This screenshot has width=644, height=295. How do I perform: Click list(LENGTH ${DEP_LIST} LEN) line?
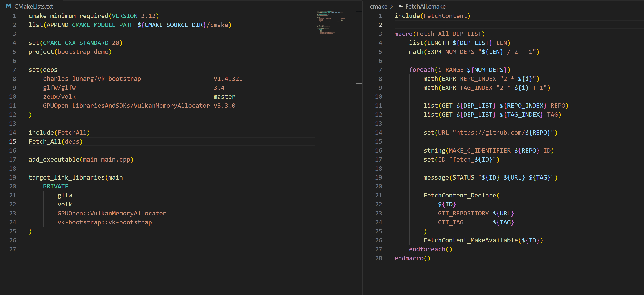pos(460,43)
